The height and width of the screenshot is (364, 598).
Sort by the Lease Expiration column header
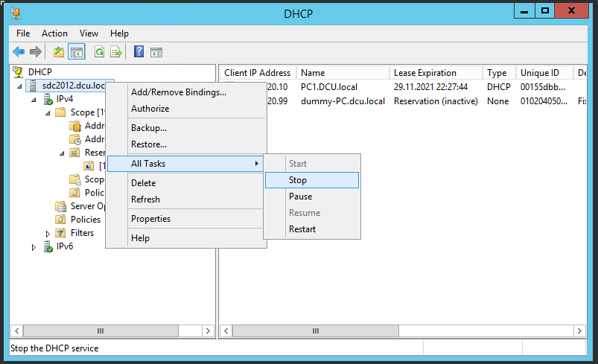click(425, 73)
